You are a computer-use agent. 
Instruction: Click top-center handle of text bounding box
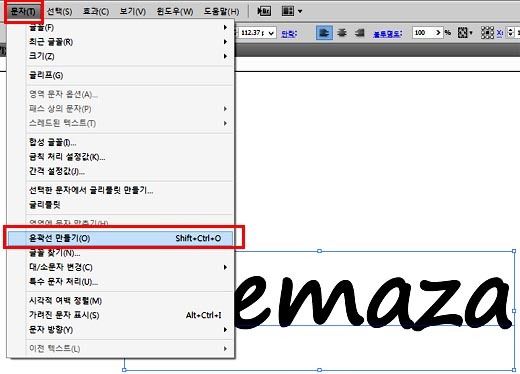[x=319, y=251]
